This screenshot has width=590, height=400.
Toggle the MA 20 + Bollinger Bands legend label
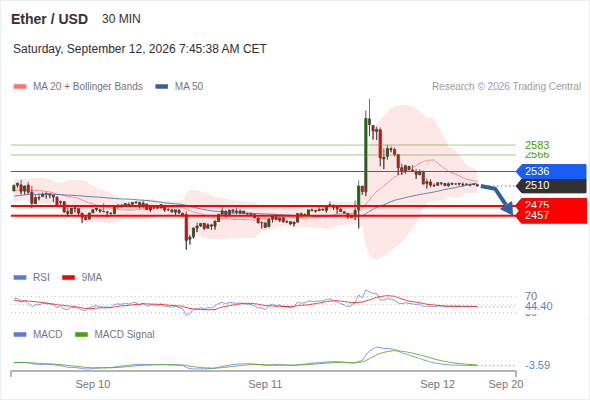[x=88, y=87]
